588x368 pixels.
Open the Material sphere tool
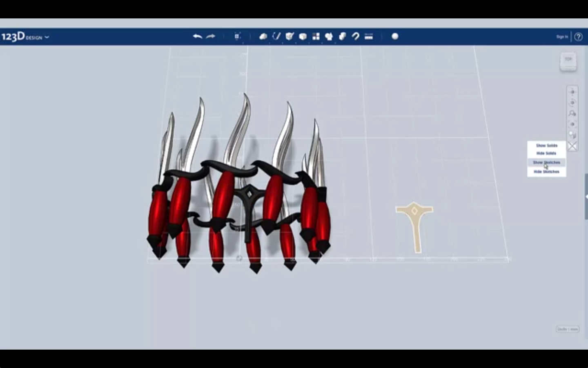[395, 36]
